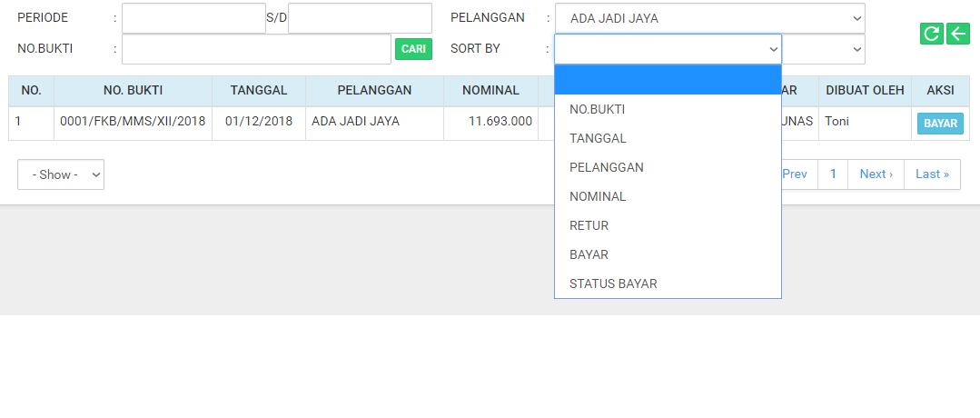Click the green CARI search button
This screenshot has height=418, width=980.
click(413, 49)
